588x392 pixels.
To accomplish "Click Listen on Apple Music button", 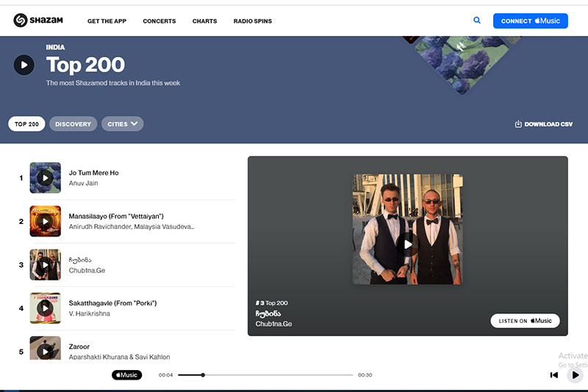I will coord(525,321).
